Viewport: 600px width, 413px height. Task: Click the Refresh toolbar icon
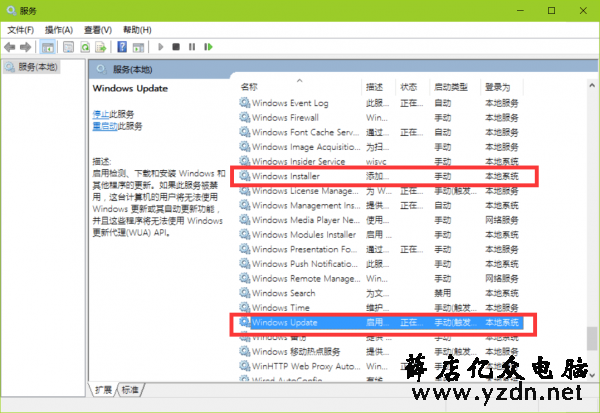click(85, 47)
